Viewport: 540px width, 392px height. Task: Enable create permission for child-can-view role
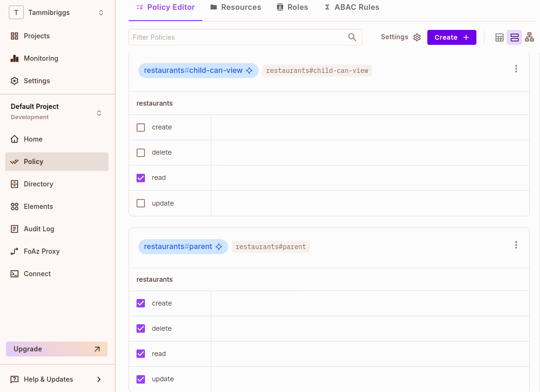141,127
